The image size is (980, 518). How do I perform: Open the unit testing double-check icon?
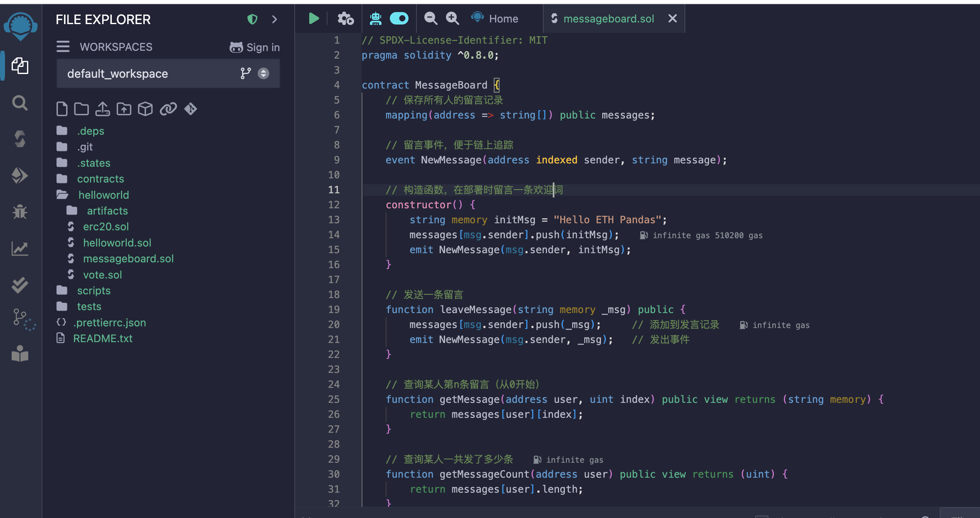pos(20,285)
